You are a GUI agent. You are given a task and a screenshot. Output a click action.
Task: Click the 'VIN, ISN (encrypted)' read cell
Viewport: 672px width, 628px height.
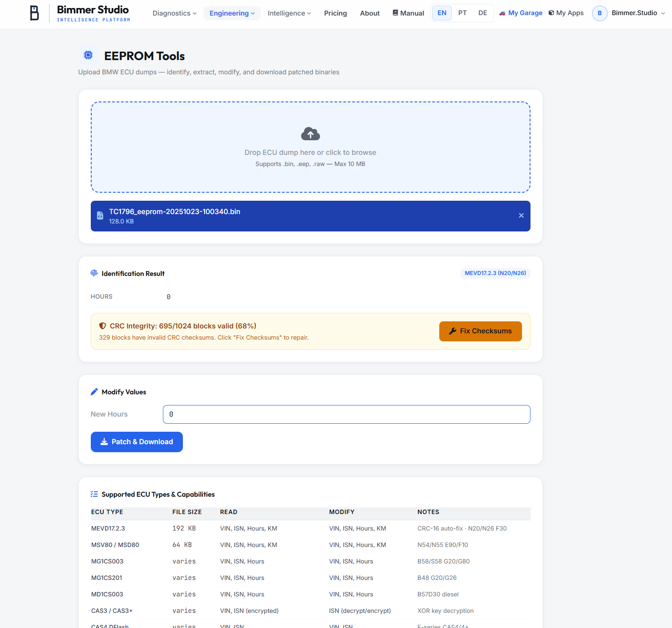pyautogui.click(x=249, y=611)
